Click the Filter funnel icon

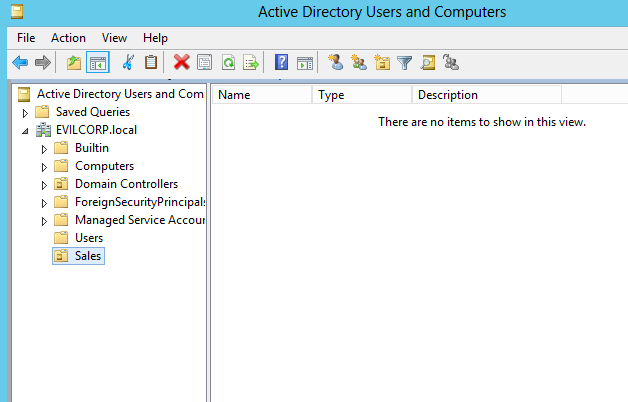pyautogui.click(x=404, y=62)
